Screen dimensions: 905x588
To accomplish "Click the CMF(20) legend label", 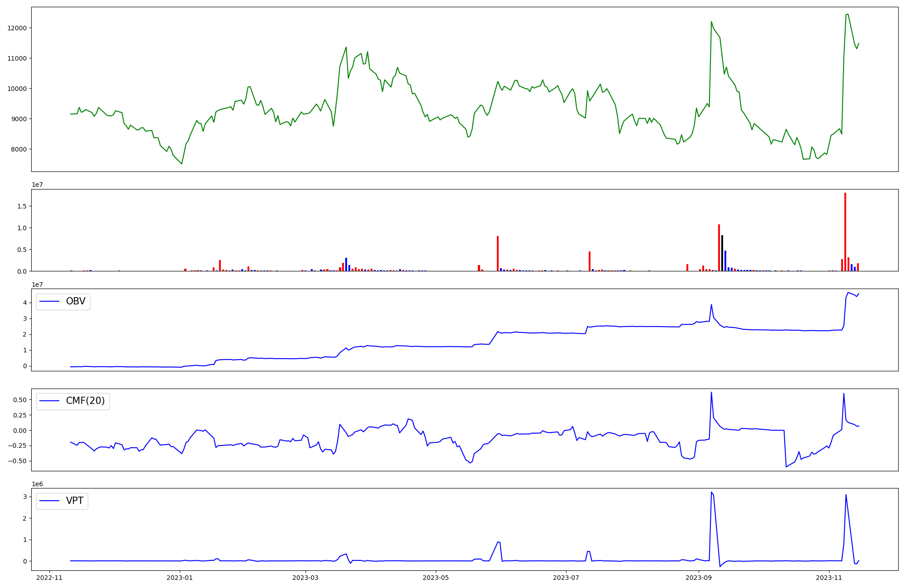I will (x=85, y=401).
